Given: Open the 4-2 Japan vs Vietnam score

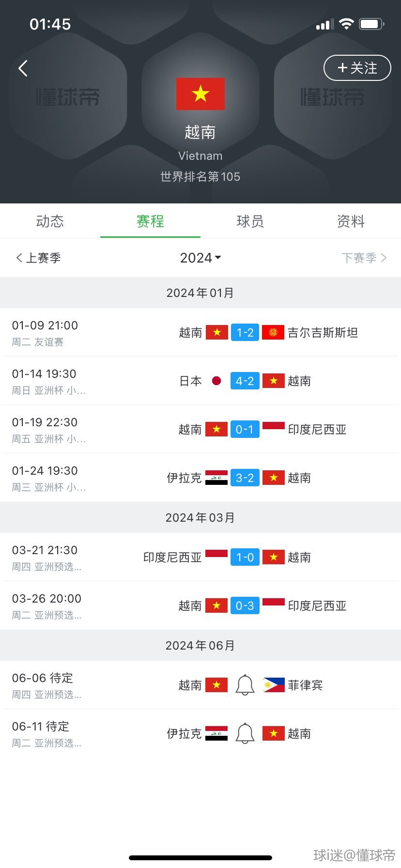Looking at the screenshot, I should 245,381.
